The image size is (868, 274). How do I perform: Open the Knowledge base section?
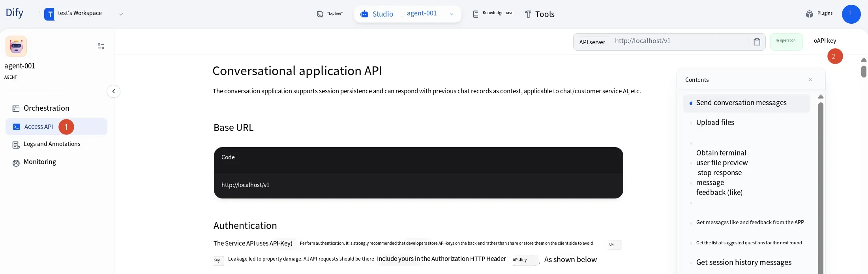[x=493, y=13]
